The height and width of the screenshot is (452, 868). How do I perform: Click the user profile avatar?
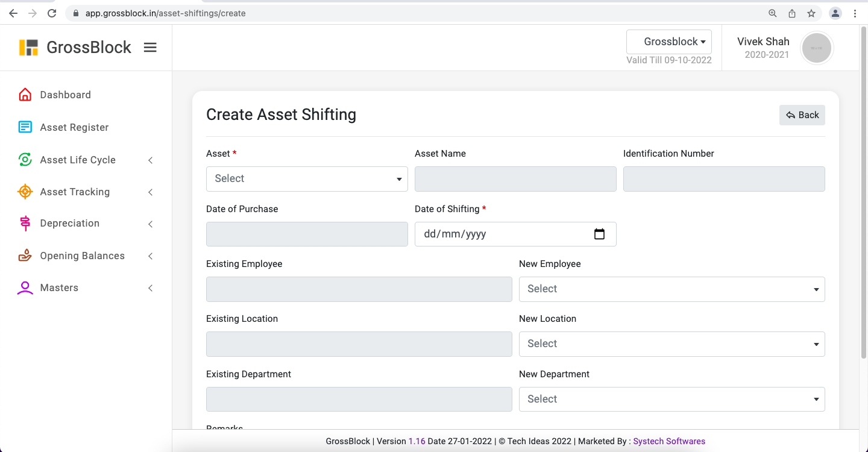pyautogui.click(x=817, y=48)
